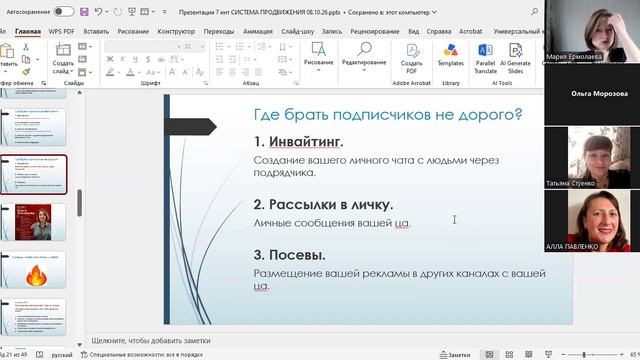Switch to Slide Sorter view icon
This screenshot has height=360, width=640.
[509, 354]
